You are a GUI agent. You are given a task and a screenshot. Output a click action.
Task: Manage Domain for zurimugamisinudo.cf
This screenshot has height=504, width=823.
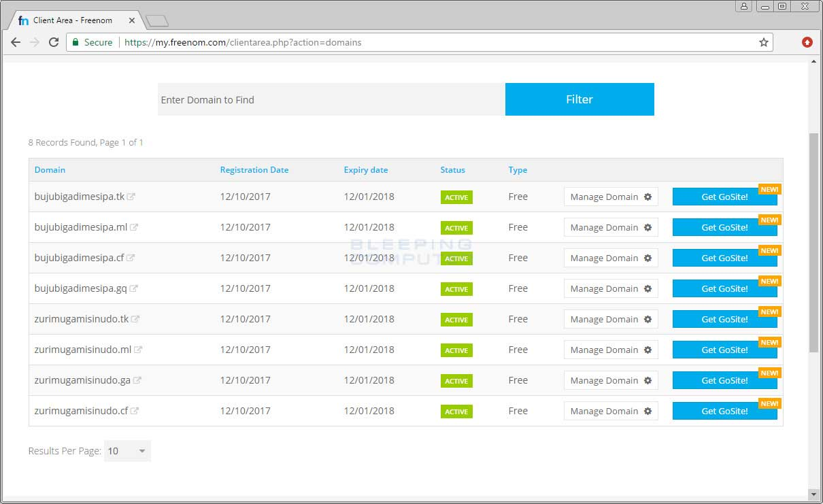coord(611,411)
